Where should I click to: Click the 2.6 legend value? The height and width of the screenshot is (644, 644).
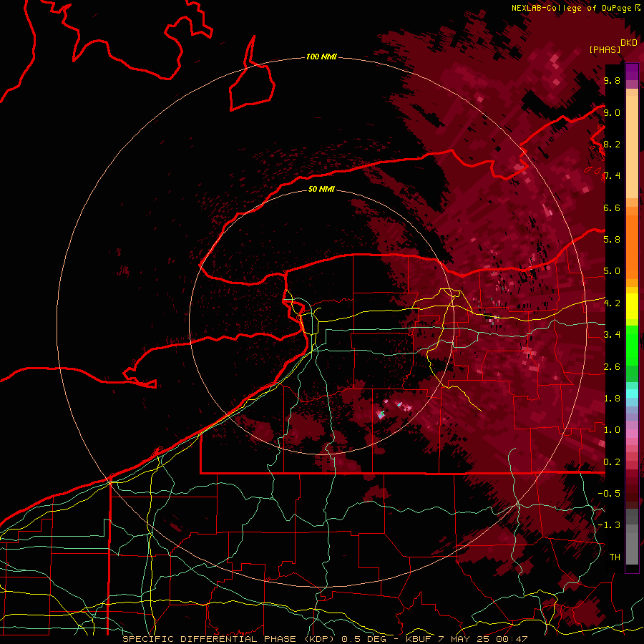[x=612, y=367]
